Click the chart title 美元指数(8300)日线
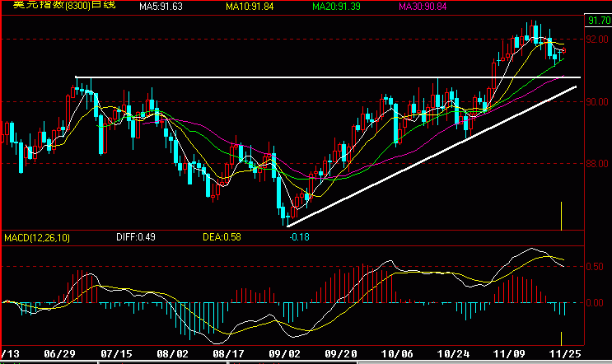 [x=65, y=5]
